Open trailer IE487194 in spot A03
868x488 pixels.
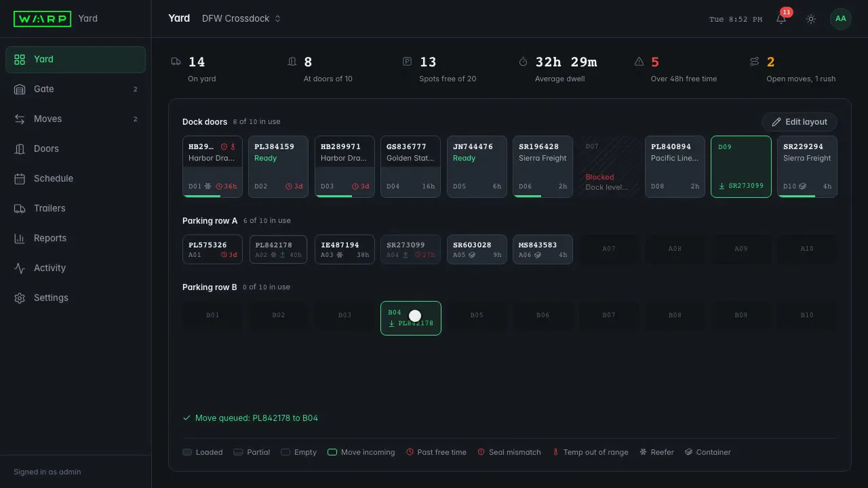pos(344,249)
